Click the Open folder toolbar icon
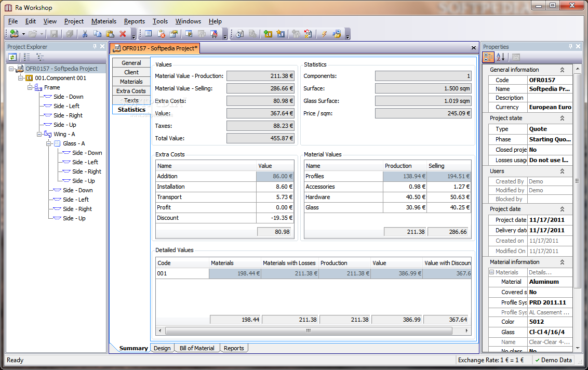 click(x=33, y=34)
